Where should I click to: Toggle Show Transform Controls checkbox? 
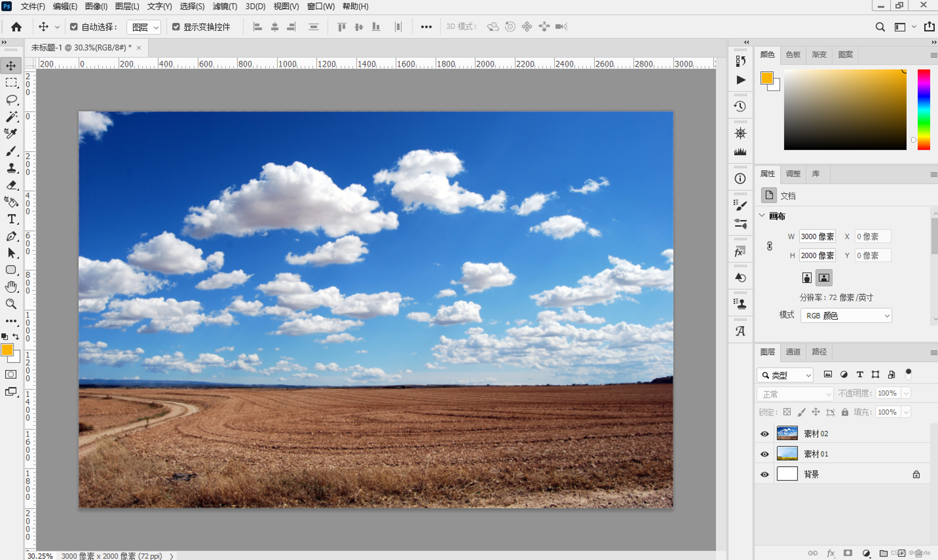click(x=176, y=27)
